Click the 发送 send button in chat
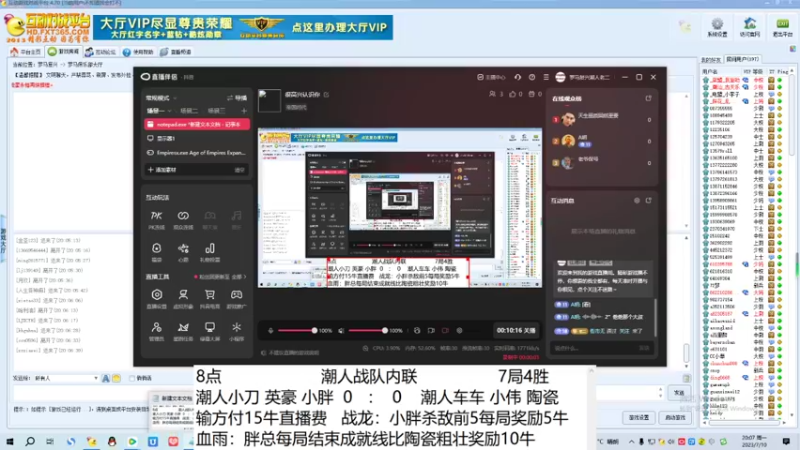This screenshot has height=450, width=800. (679, 393)
